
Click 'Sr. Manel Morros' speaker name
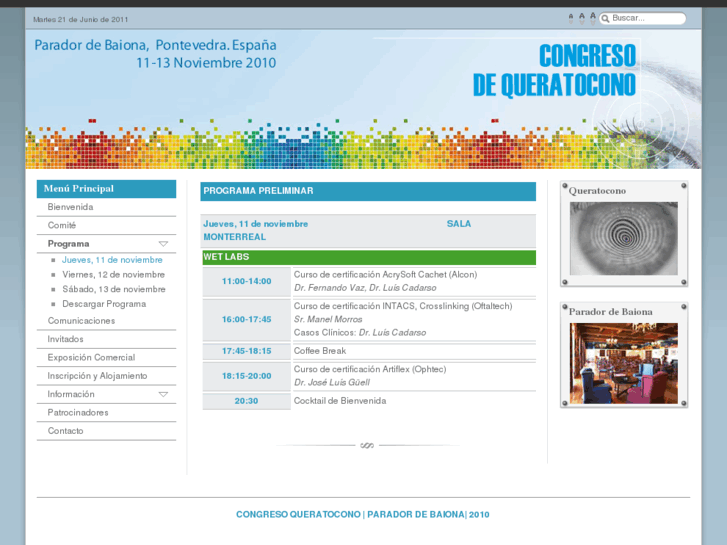(328, 320)
